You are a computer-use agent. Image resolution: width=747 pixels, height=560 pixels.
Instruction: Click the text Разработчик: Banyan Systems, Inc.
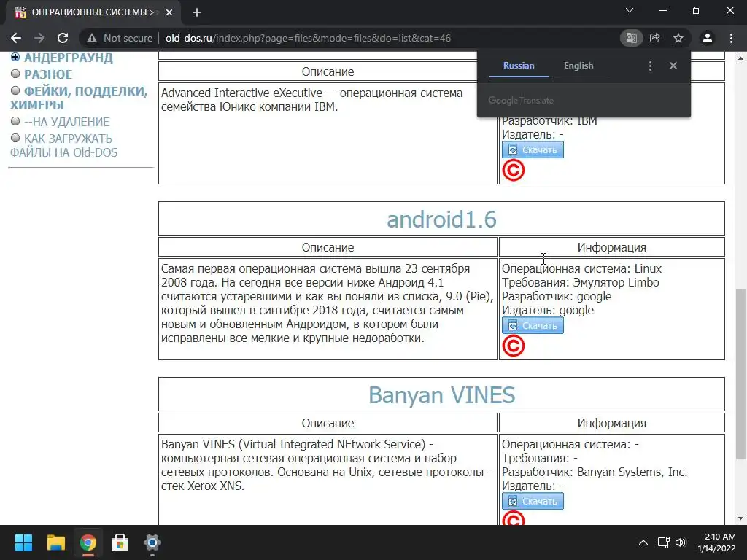595,472
